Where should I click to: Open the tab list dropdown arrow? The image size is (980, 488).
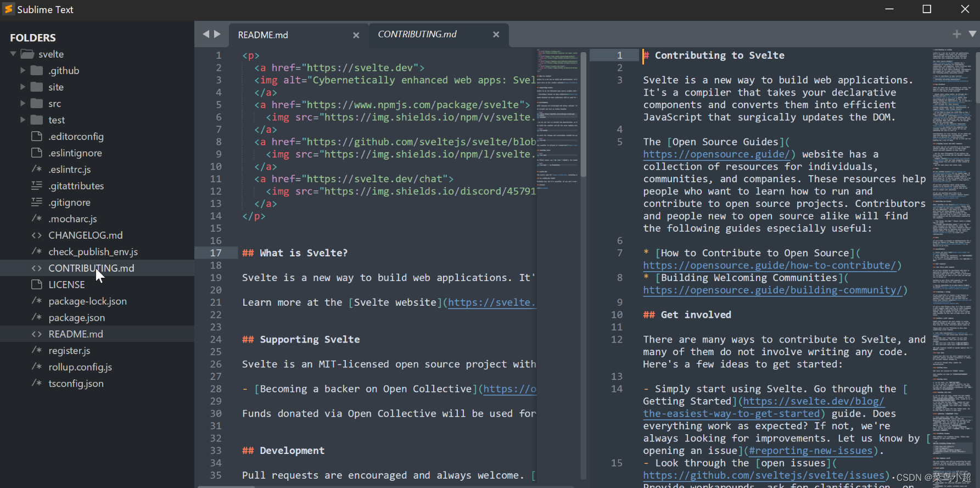pos(972,34)
